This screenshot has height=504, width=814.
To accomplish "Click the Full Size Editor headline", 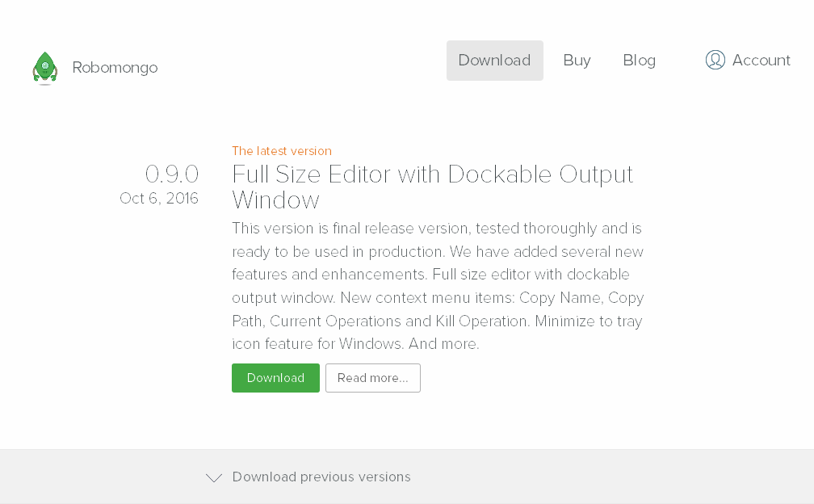I will click(433, 187).
